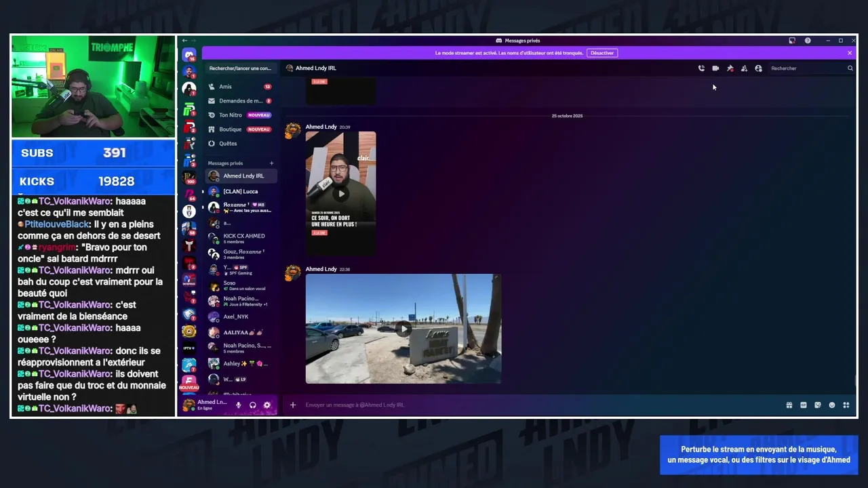Click Ahmed Lndy username at 20:39 message

point(321,127)
